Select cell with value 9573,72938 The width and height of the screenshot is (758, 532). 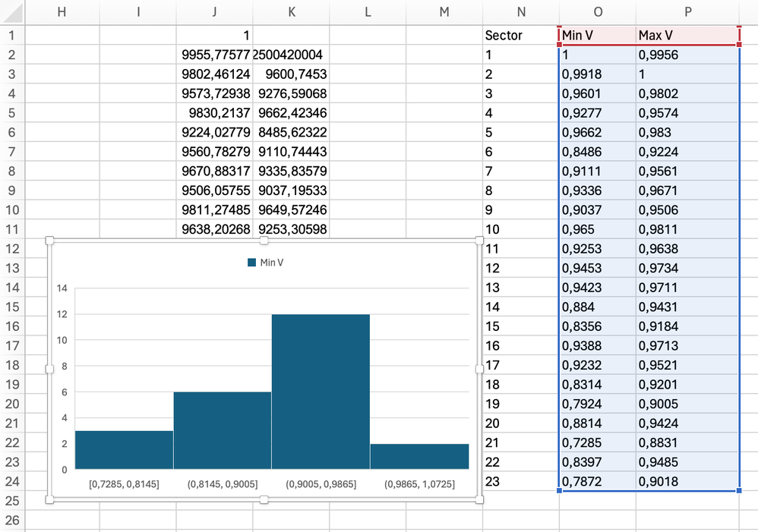coord(215,93)
